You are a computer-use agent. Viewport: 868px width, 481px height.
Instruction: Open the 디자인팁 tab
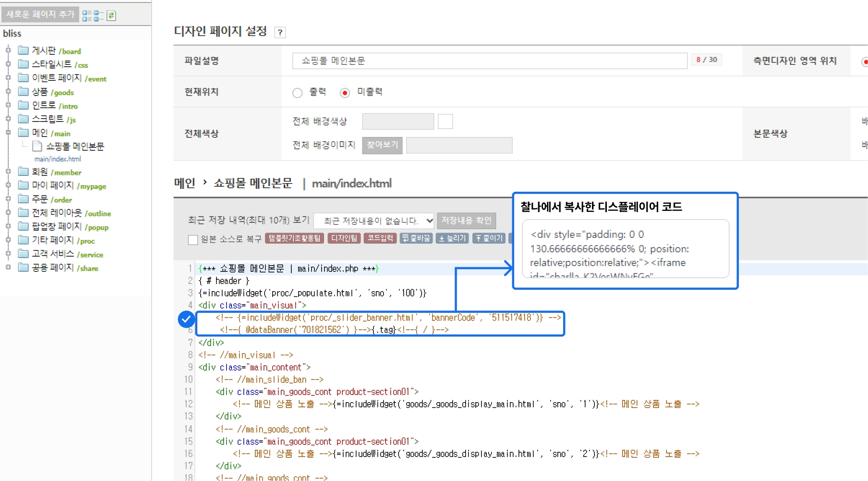coord(344,238)
